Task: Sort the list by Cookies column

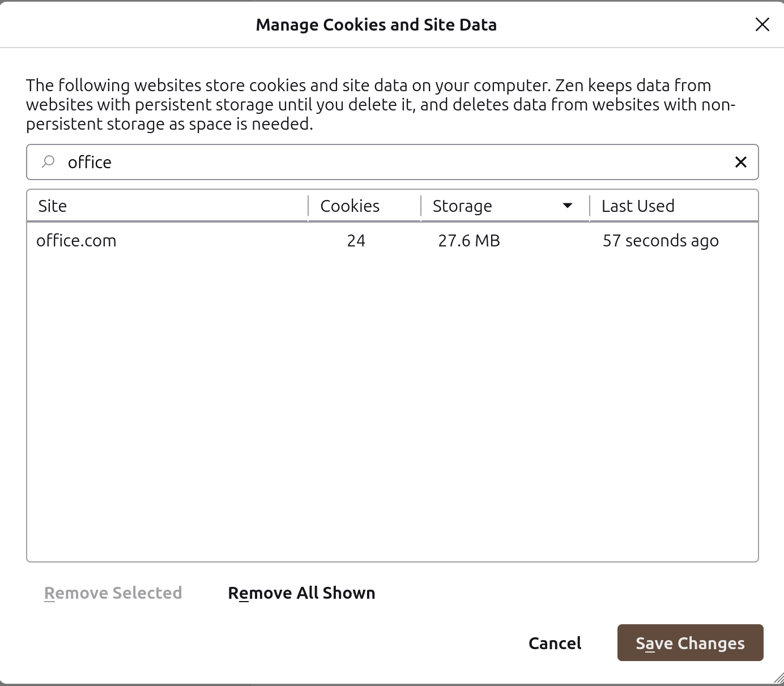Action: (364, 206)
